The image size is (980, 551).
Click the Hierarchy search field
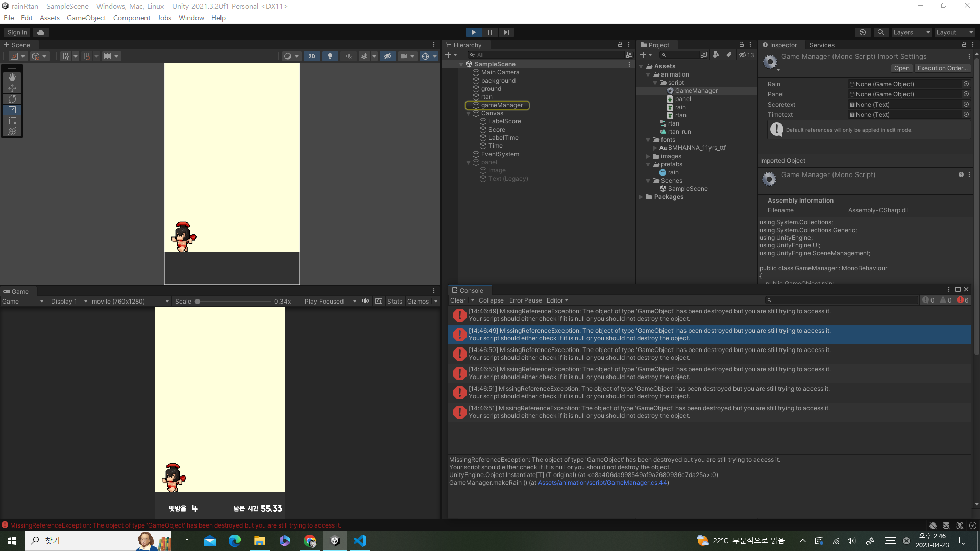click(x=546, y=55)
